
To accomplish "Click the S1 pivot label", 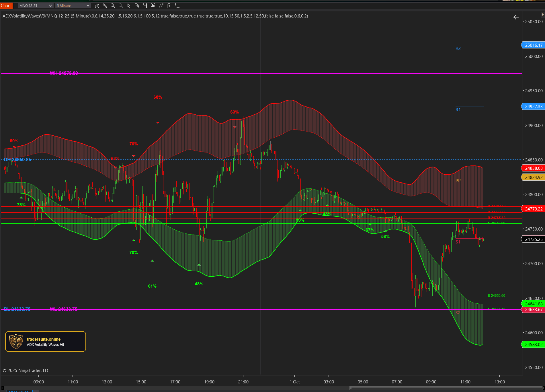I will [458, 242].
